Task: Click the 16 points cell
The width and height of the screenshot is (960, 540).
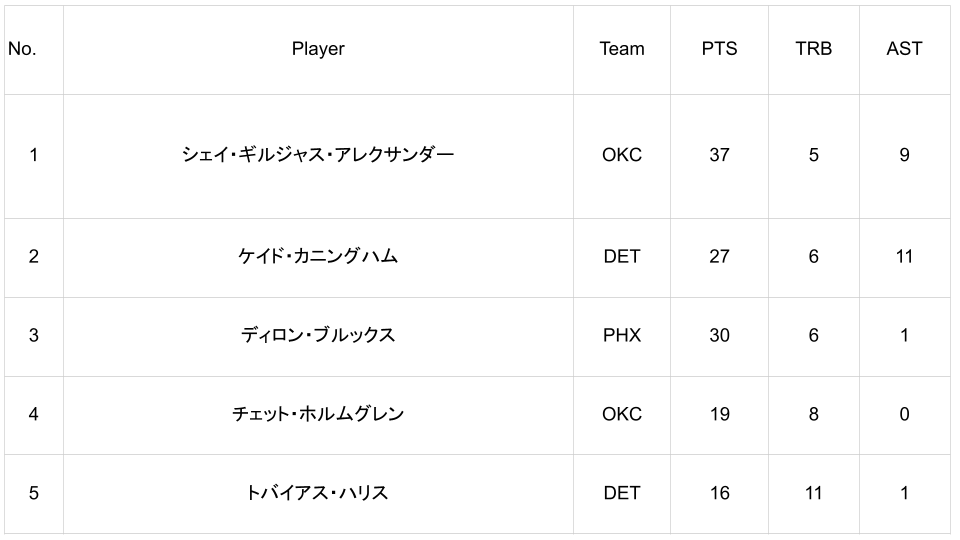Action: click(719, 493)
